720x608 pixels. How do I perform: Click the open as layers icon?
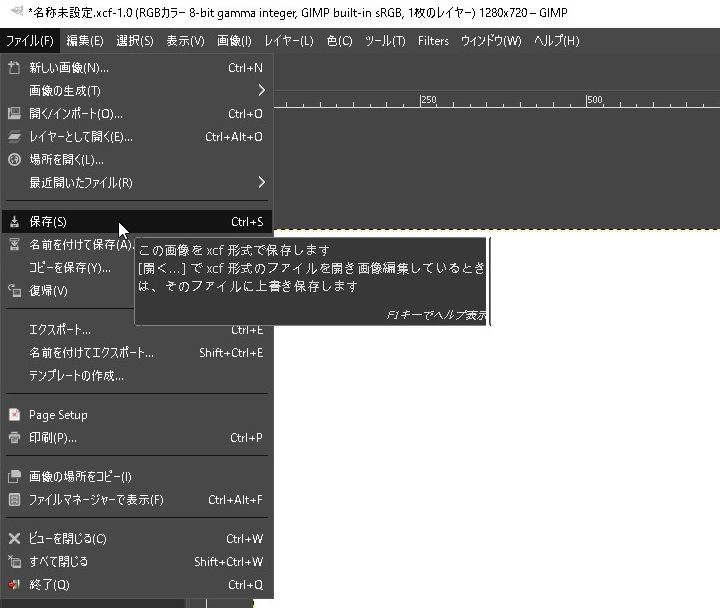[14, 137]
